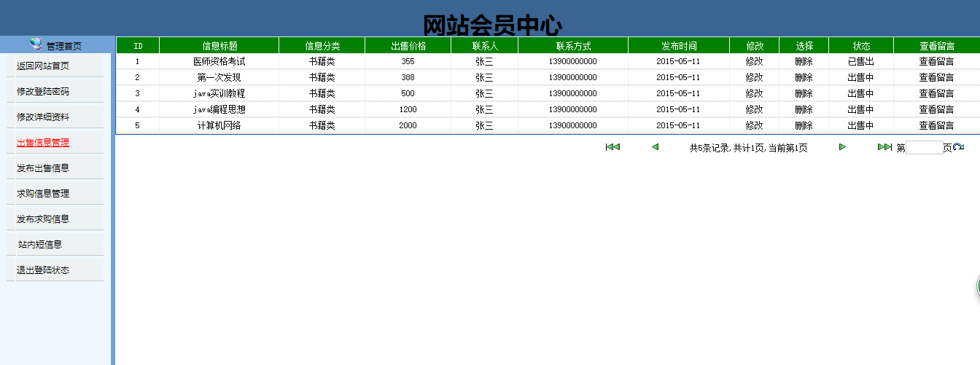Open 查看留言 for java编程思想 row
This screenshot has height=365, width=980.
[x=936, y=109]
